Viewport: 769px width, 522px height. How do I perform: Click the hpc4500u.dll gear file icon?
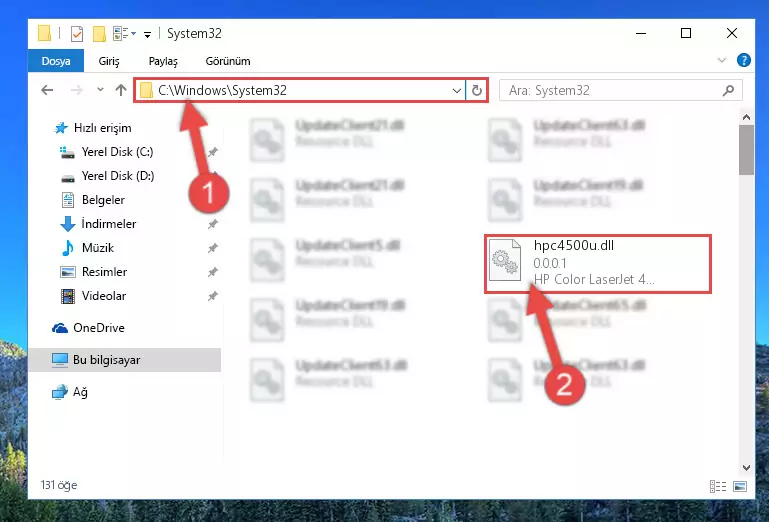(505, 260)
